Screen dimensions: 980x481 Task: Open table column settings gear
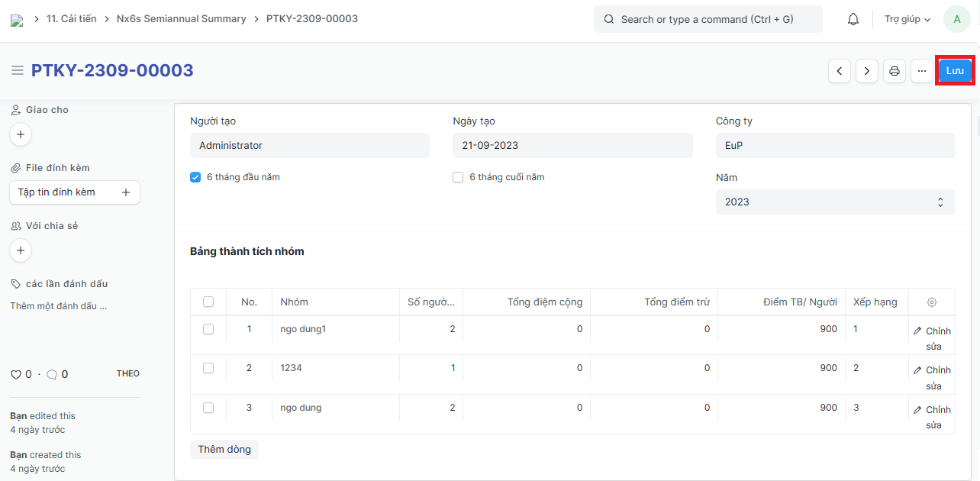pyautogui.click(x=931, y=302)
